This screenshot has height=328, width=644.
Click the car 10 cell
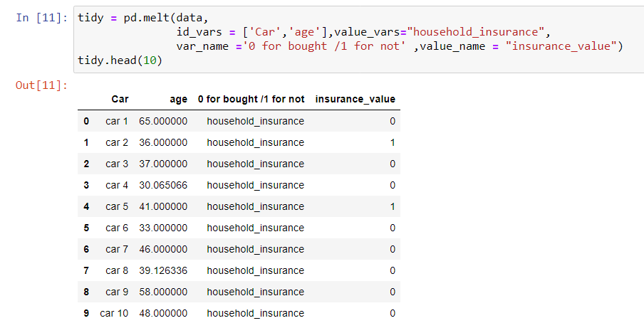114,313
